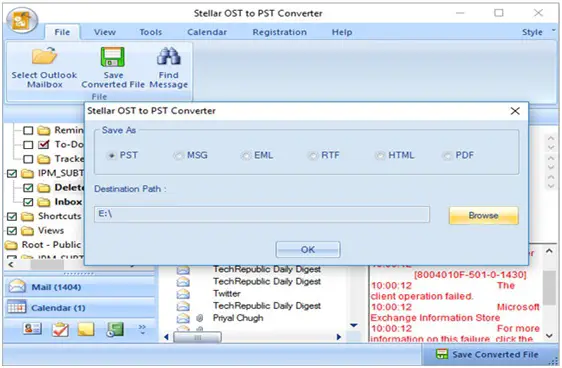
Task: Uncheck the Deleted folder checkbox
Action: [x=28, y=188]
